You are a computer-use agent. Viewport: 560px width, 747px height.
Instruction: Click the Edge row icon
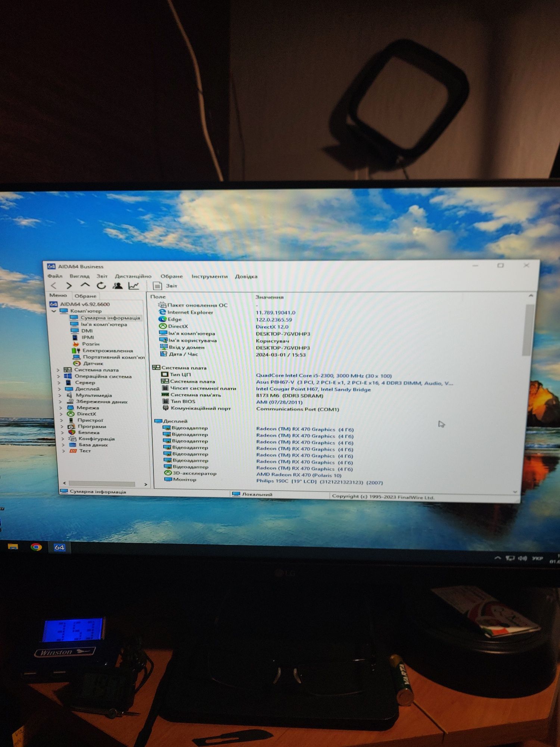pos(162,319)
